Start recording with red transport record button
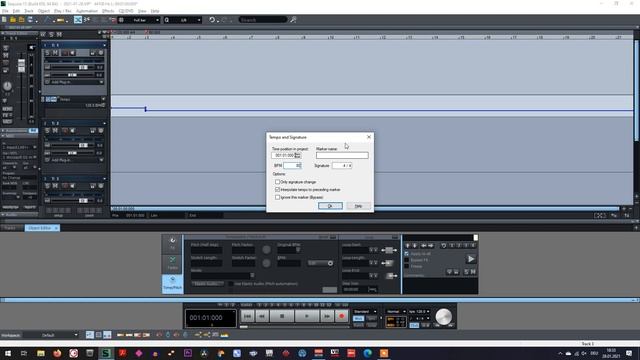Image resolution: width=640 pixels, height=360 pixels. pyautogui.click(x=342, y=316)
